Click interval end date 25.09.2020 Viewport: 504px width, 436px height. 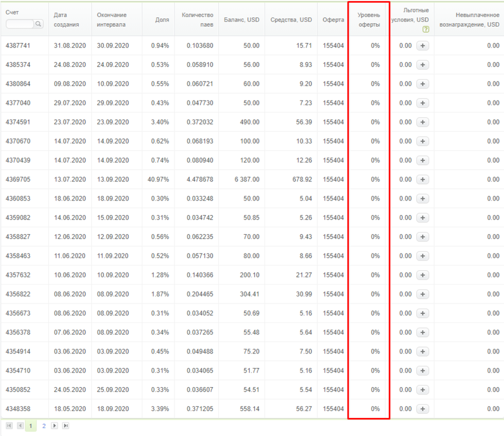[x=113, y=389]
